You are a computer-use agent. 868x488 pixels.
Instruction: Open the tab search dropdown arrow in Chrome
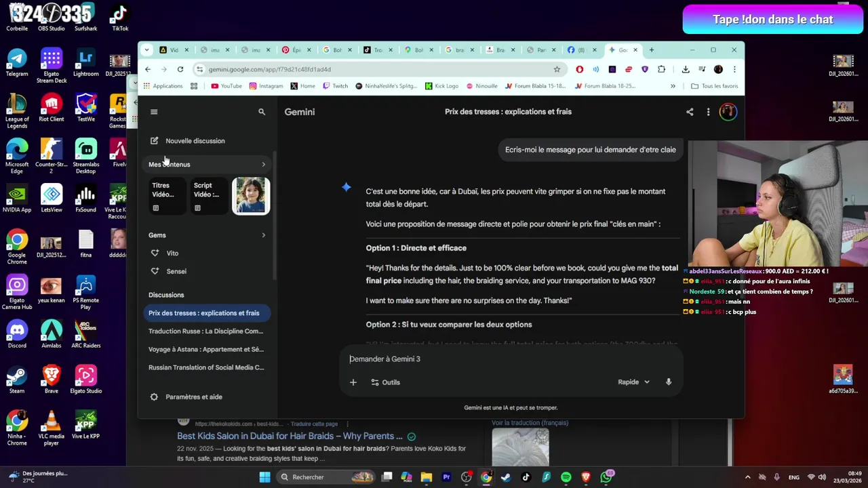coord(146,50)
